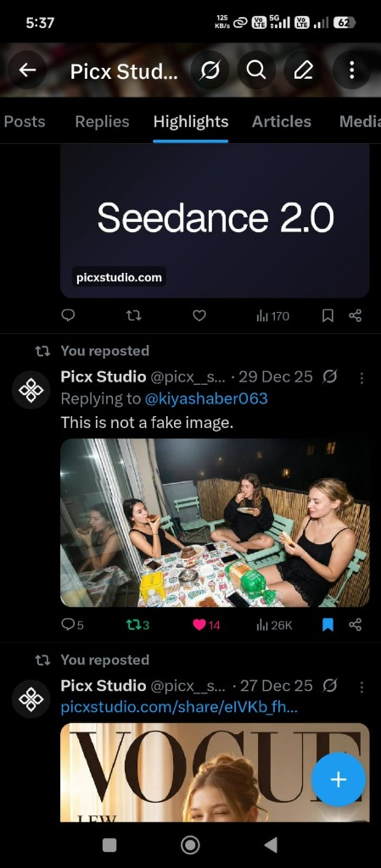
Task: Tap the compose-to-user pencil icon
Action: coord(303,70)
